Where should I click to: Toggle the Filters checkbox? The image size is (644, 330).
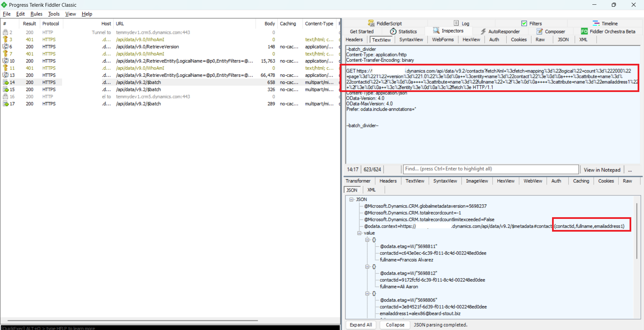524,23
